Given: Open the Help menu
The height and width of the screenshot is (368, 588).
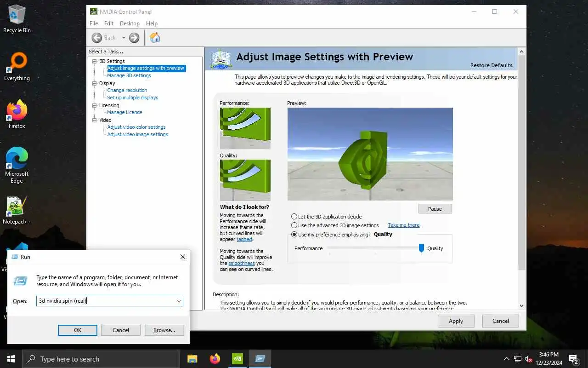Looking at the screenshot, I should 152,23.
